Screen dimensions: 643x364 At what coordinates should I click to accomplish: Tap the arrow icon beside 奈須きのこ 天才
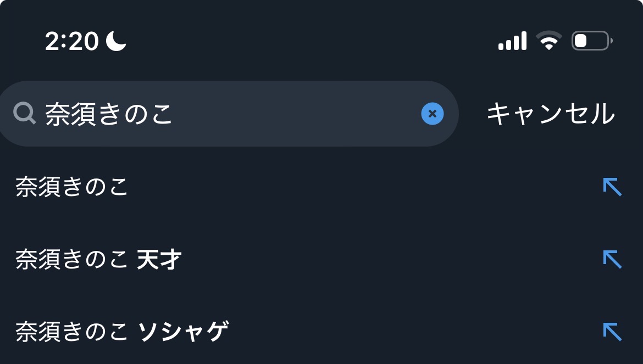tap(612, 259)
